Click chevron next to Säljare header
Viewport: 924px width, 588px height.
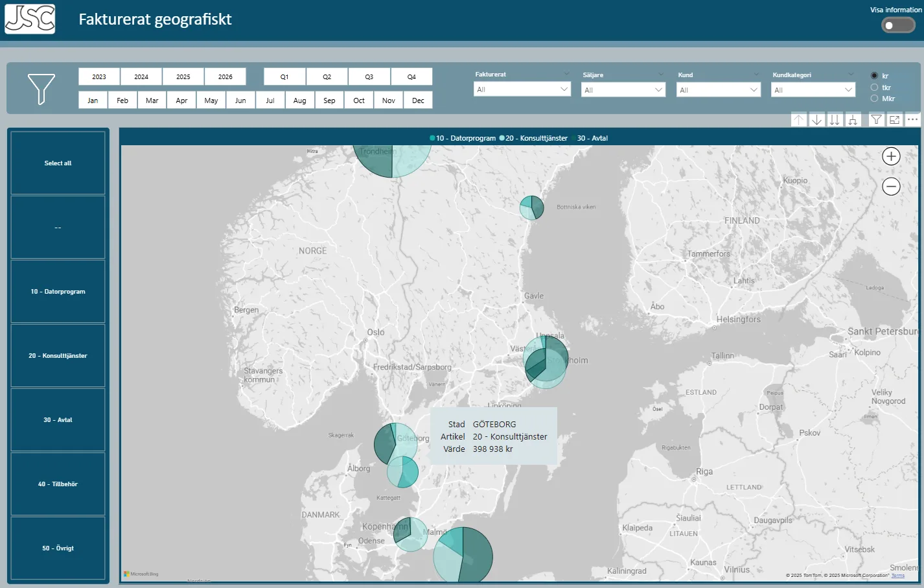(661, 75)
